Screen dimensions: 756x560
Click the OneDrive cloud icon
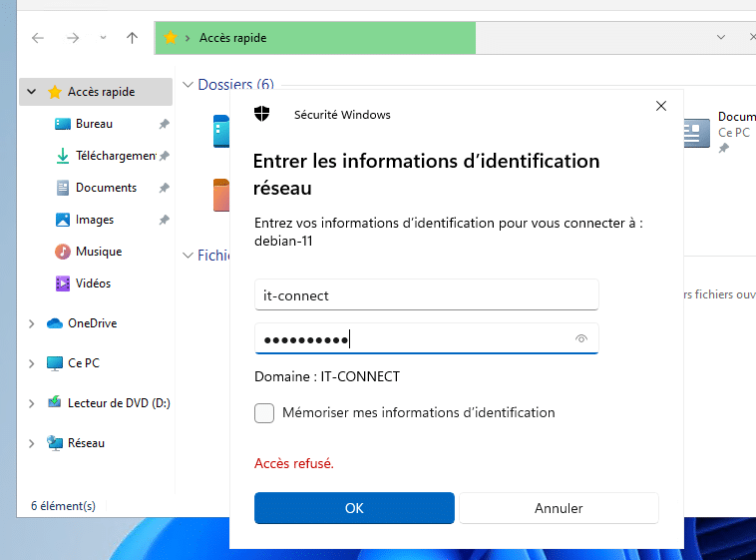click(55, 323)
